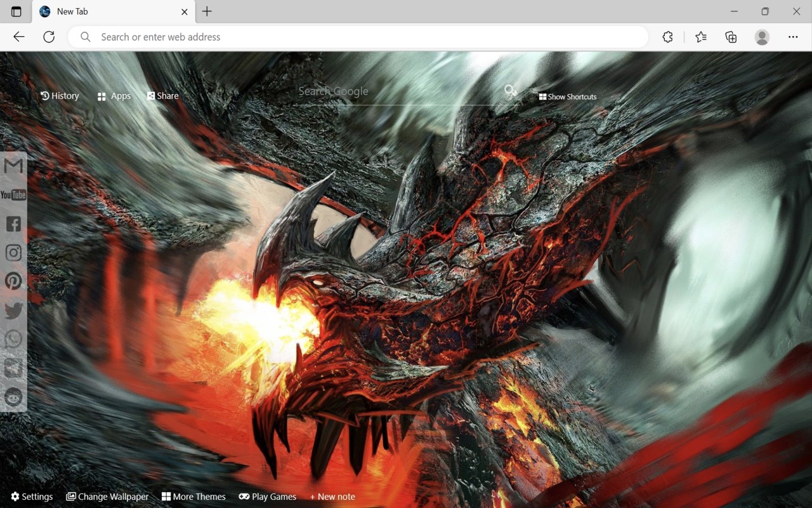
Task: Open the browser Extensions puzzle icon
Action: 667,37
